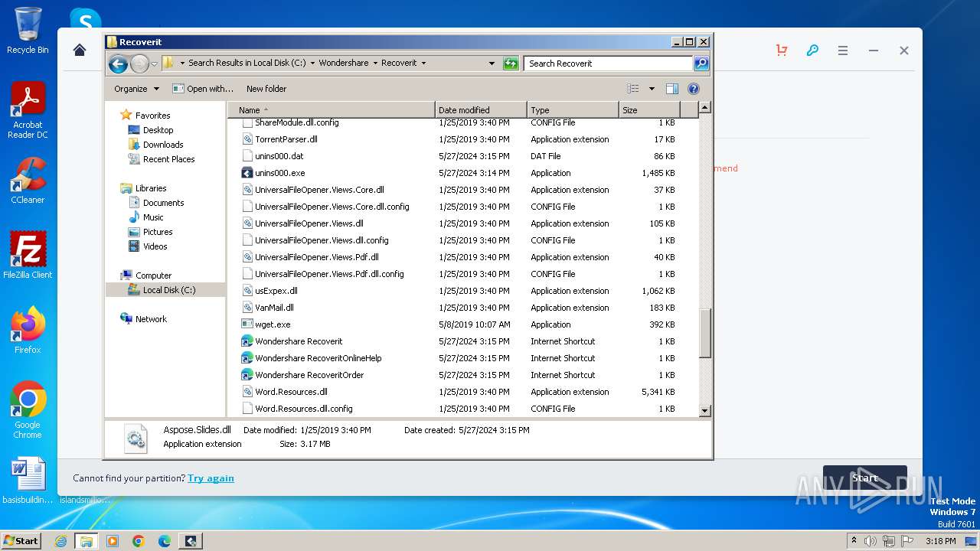Screen dimensions: 980x551
Task: Click the Back arrow in Explorer
Action: (x=118, y=64)
